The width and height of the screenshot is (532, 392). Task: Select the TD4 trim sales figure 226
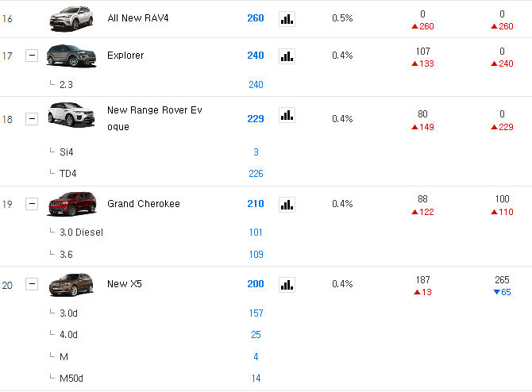pyautogui.click(x=256, y=174)
